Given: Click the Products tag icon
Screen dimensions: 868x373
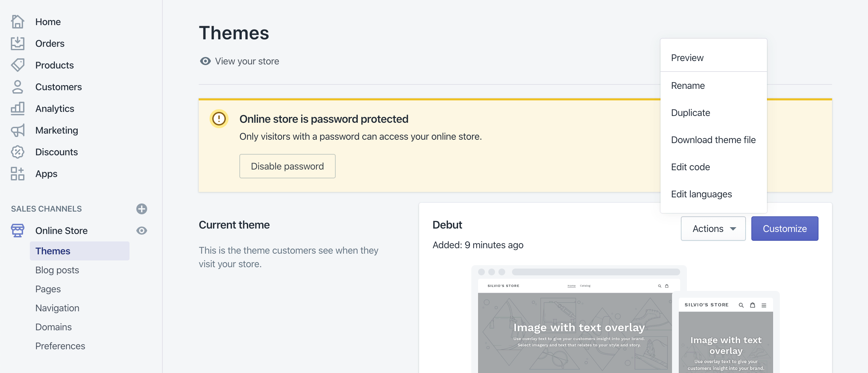Looking at the screenshot, I should pos(17,65).
